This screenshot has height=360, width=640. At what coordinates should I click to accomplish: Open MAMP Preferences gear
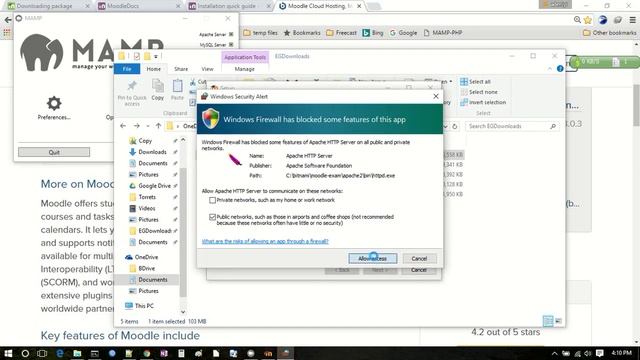coord(54,103)
